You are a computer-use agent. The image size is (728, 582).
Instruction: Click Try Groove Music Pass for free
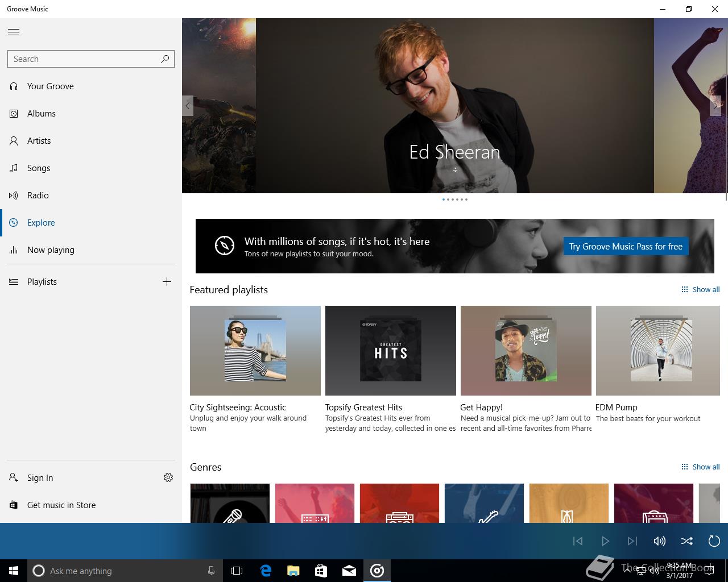626,246
